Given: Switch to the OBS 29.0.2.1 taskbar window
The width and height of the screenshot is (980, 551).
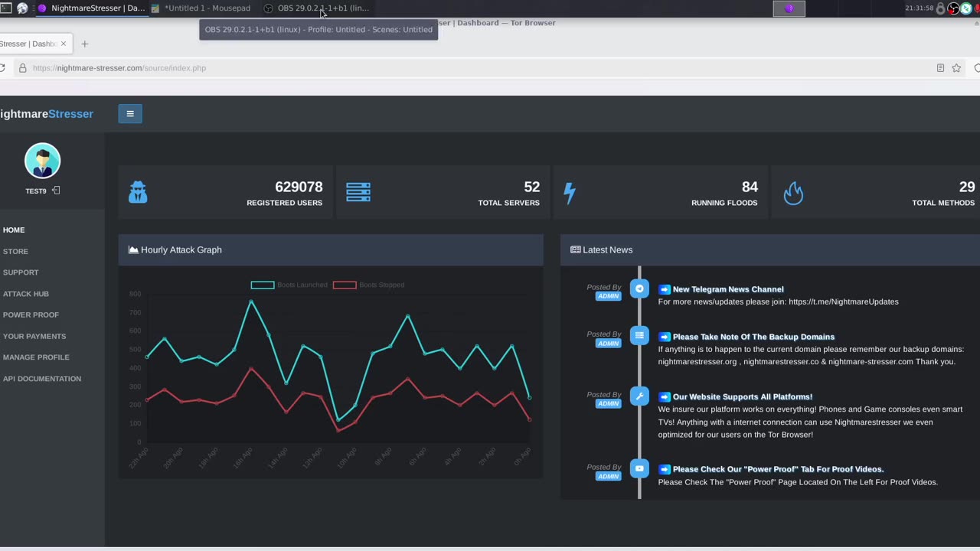Looking at the screenshot, I should tap(317, 8).
